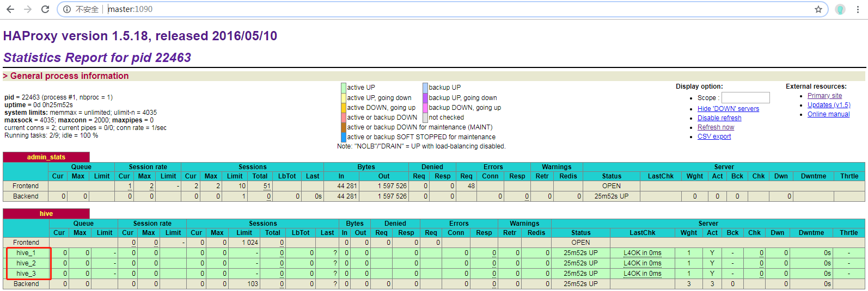Select the hive proxy title
This screenshot has width=868, height=291.
(46, 214)
